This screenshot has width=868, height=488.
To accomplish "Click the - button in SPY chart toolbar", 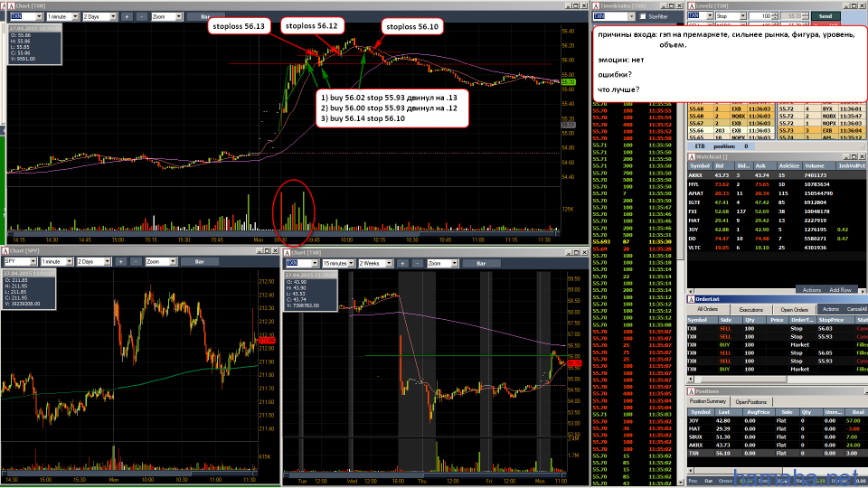I will pyautogui.click(x=136, y=261).
